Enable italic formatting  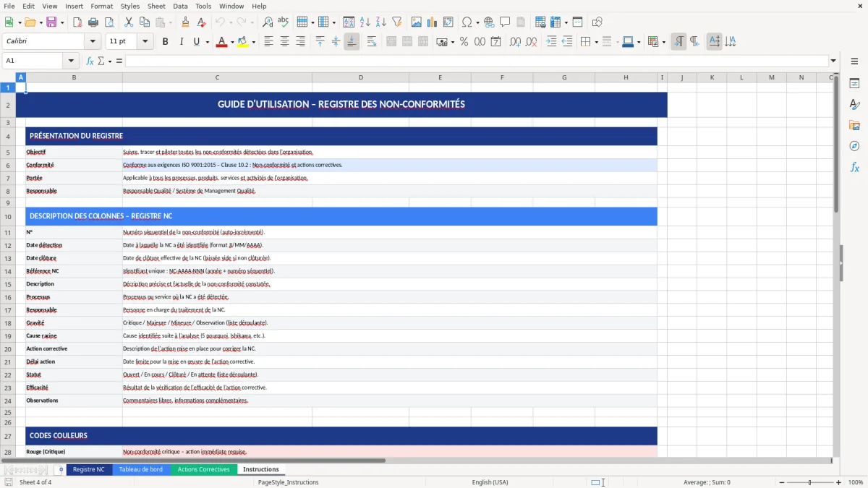tap(180, 41)
